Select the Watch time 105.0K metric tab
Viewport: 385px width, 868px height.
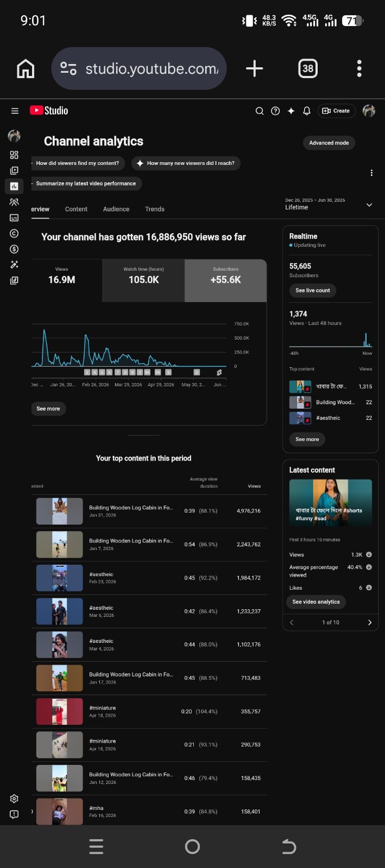(x=143, y=280)
